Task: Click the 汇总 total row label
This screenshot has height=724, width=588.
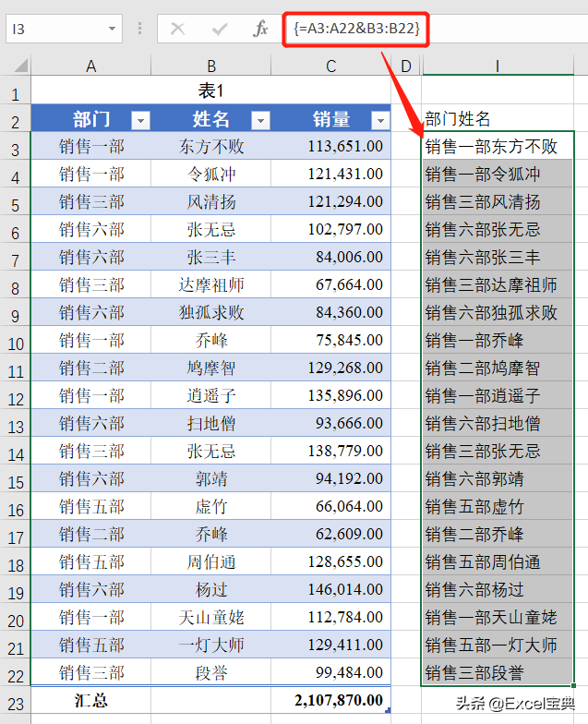Action: (x=90, y=700)
